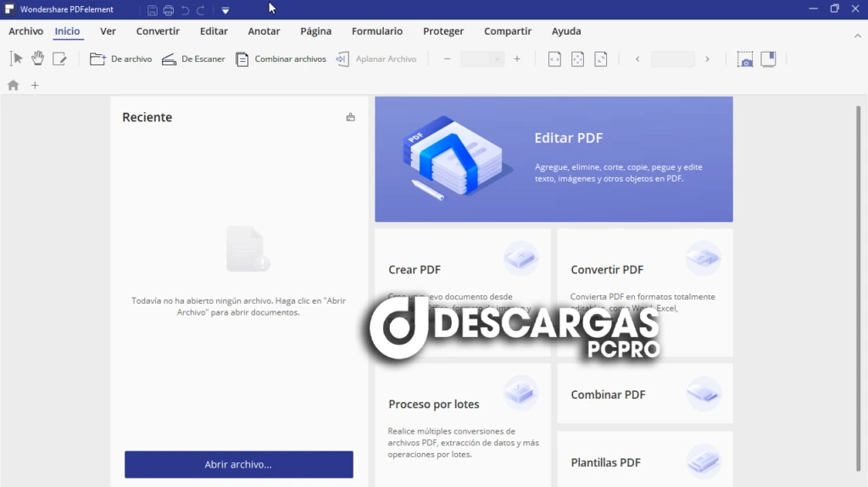Add a new tab with plus icon
The image size is (868, 487).
point(35,85)
